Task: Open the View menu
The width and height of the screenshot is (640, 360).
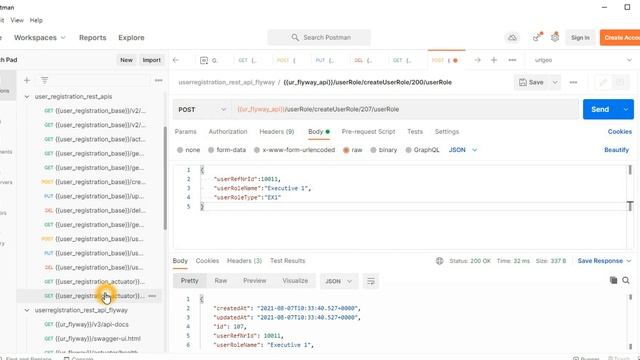Action: click(x=17, y=20)
